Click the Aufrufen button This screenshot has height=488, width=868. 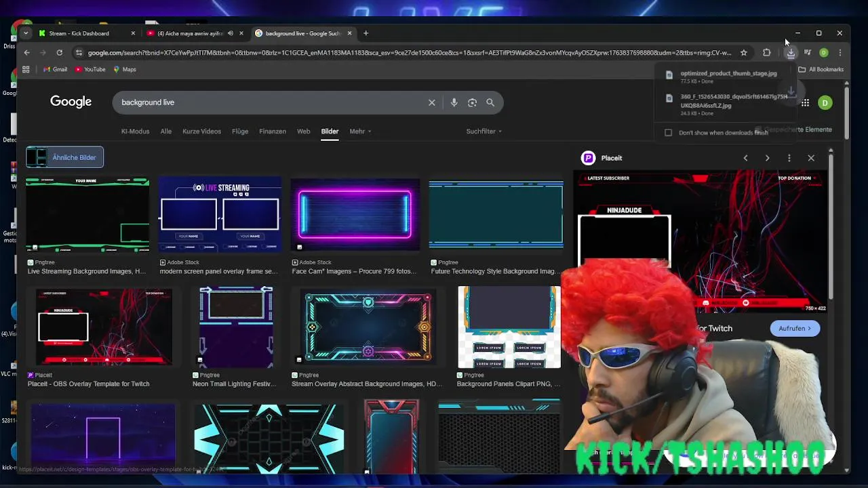pos(795,328)
